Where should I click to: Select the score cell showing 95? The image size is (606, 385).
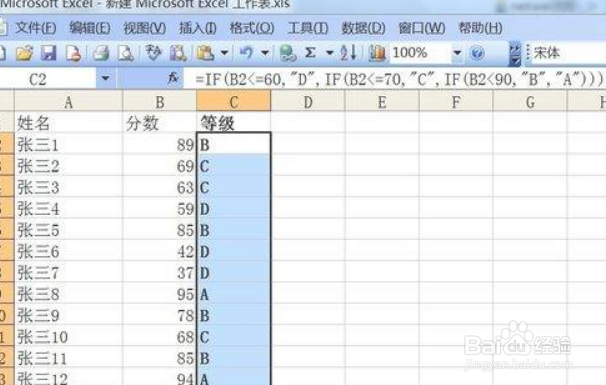pyautogui.click(x=160, y=294)
